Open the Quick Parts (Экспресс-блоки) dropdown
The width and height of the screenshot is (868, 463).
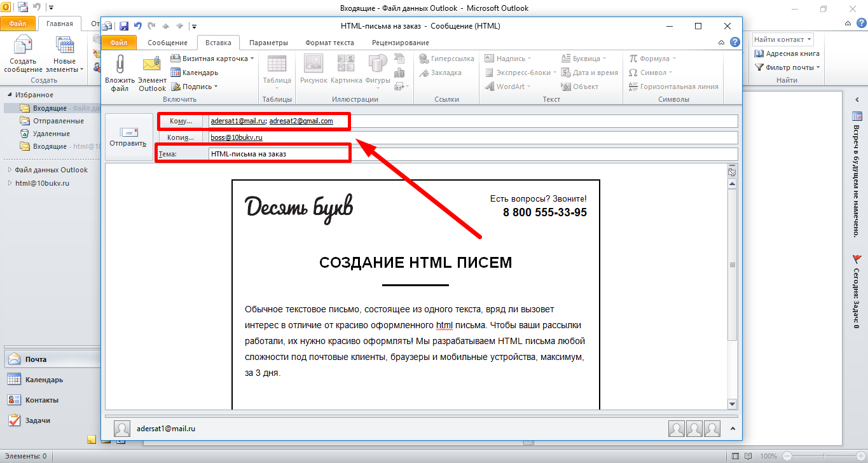click(x=520, y=73)
